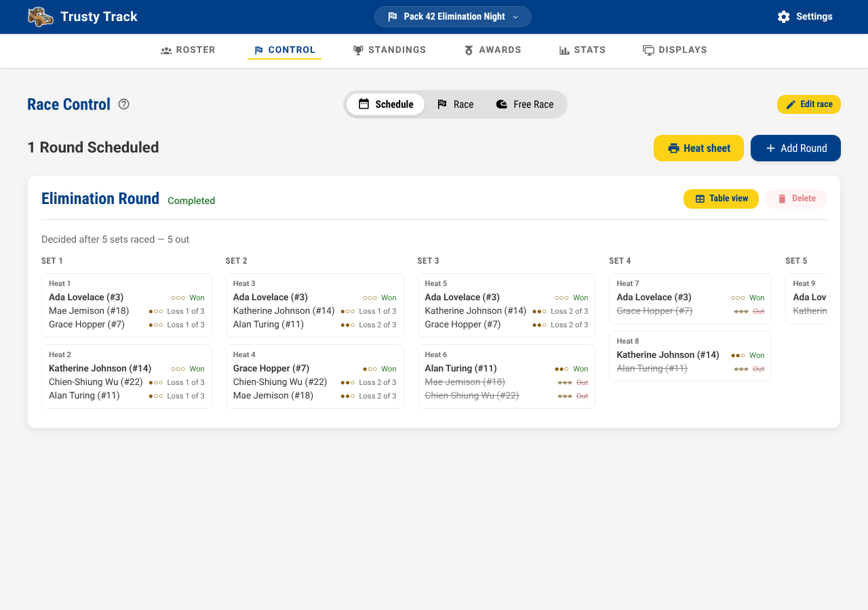868x610 pixels.
Task: Open Settings via the gear icon
Action: (x=784, y=17)
